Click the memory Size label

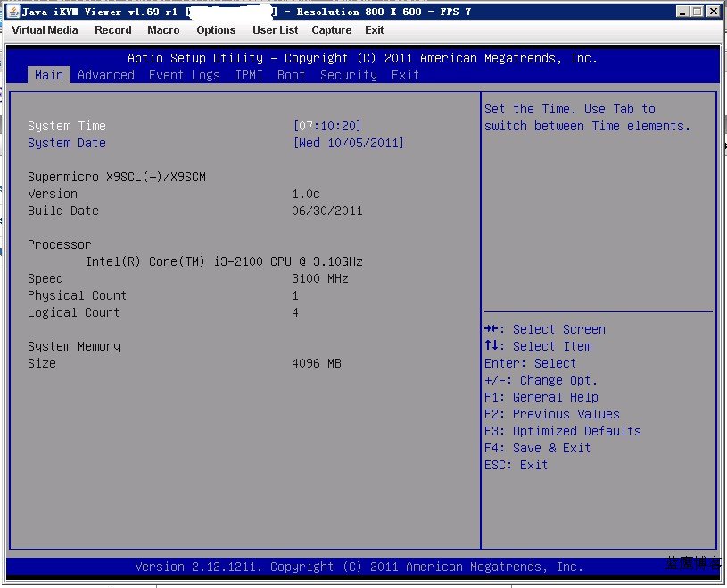pyautogui.click(x=42, y=363)
